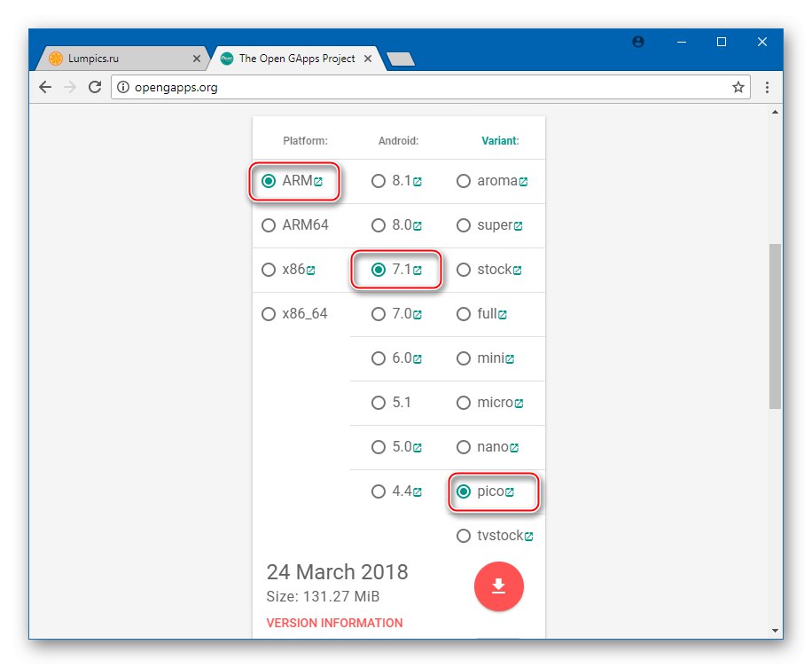This screenshot has height=668, width=812.
Task: Pick the tvstock variant radio button
Action: click(464, 535)
